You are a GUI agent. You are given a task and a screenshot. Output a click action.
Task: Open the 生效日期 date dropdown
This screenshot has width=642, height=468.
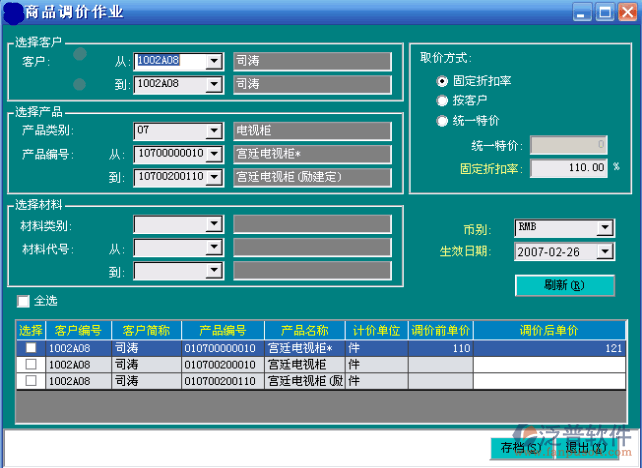(x=604, y=251)
